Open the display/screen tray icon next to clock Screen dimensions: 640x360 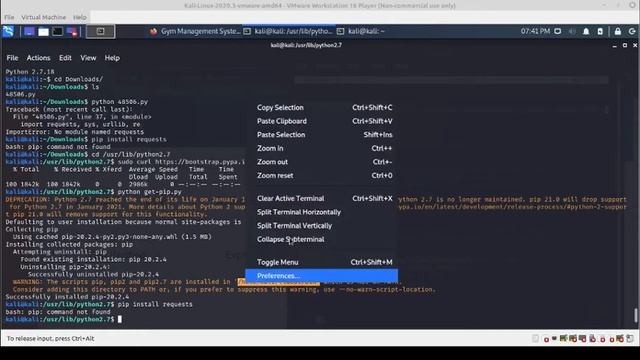(558, 31)
